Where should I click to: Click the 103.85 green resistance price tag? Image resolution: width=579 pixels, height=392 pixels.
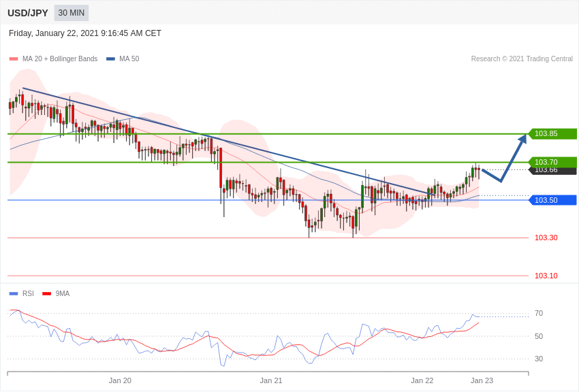point(553,134)
